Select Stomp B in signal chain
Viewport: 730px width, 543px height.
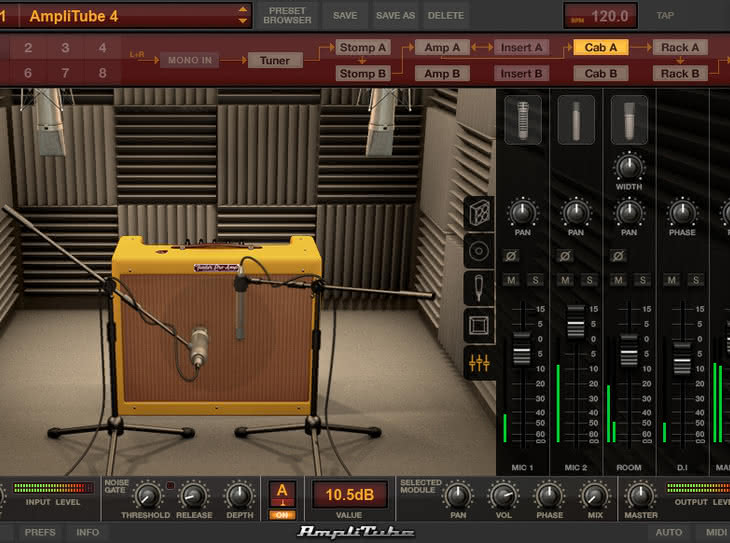pyautogui.click(x=362, y=74)
